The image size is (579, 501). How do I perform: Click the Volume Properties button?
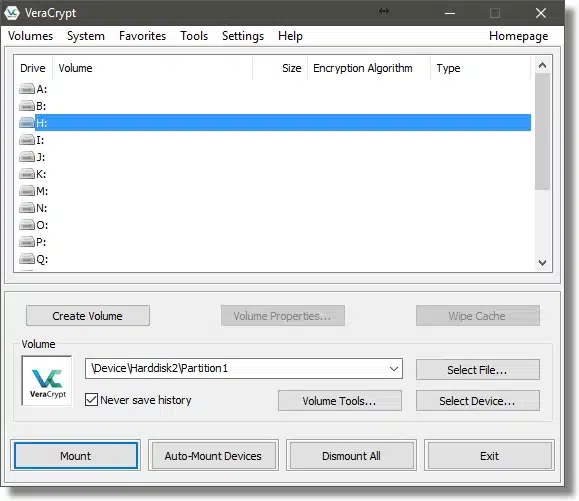282,316
